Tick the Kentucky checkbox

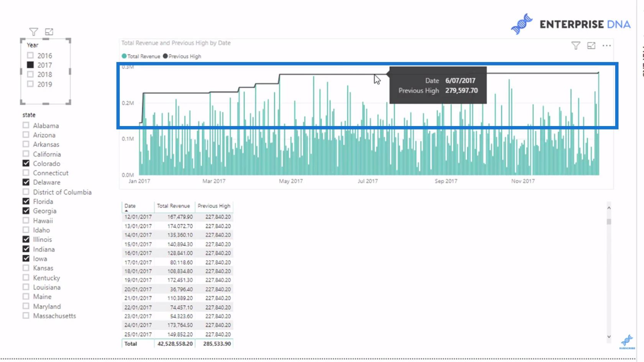pos(26,277)
